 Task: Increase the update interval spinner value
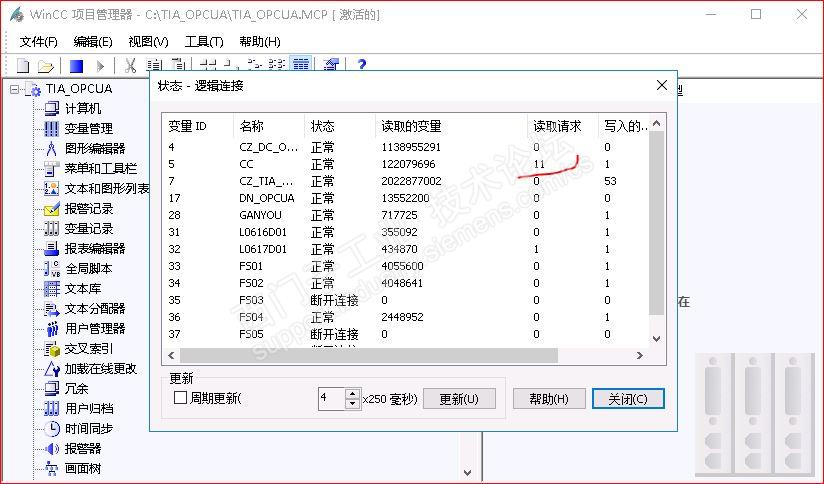(x=353, y=393)
